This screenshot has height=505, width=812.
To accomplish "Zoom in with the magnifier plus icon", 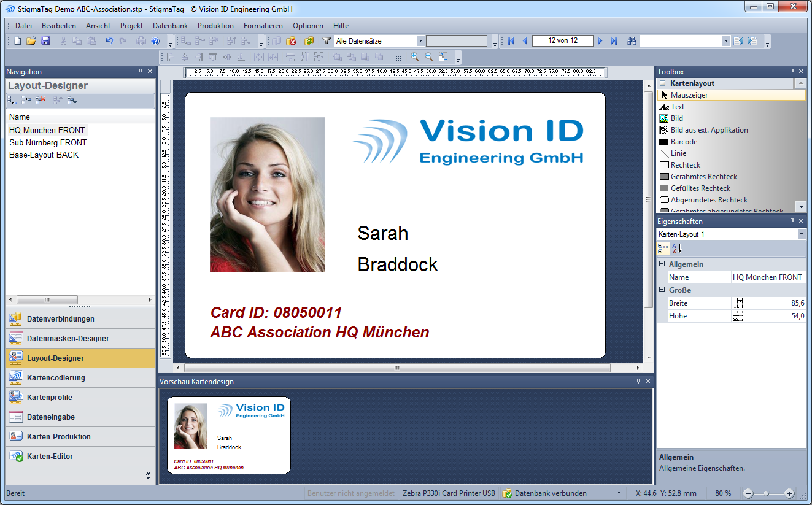I will tap(415, 57).
